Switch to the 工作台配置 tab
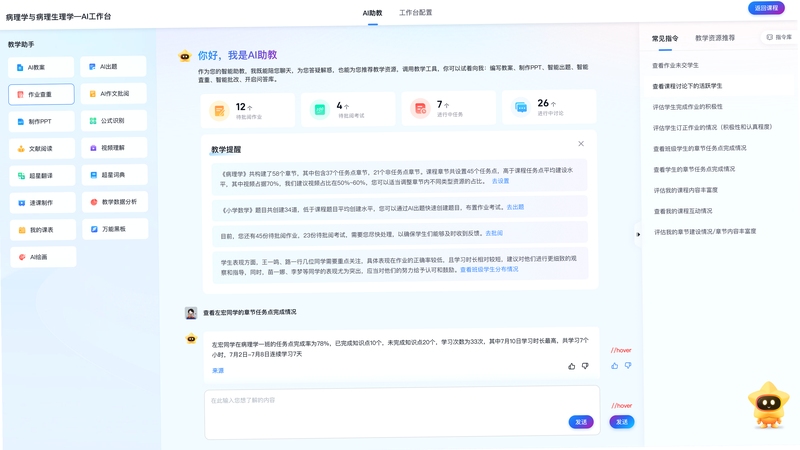The height and width of the screenshot is (450, 800). [x=415, y=12]
